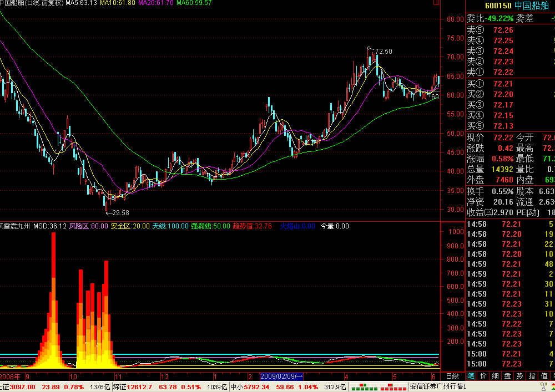Select the 卖② 72.23 ask row
This screenshot has width=555, height=392.
[x=511, y=62]
